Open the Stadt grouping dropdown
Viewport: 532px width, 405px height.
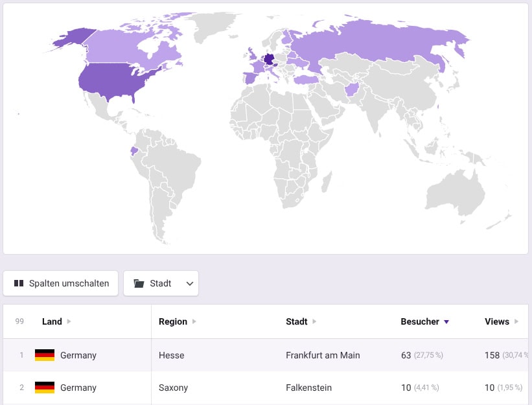tap(161, 283)
